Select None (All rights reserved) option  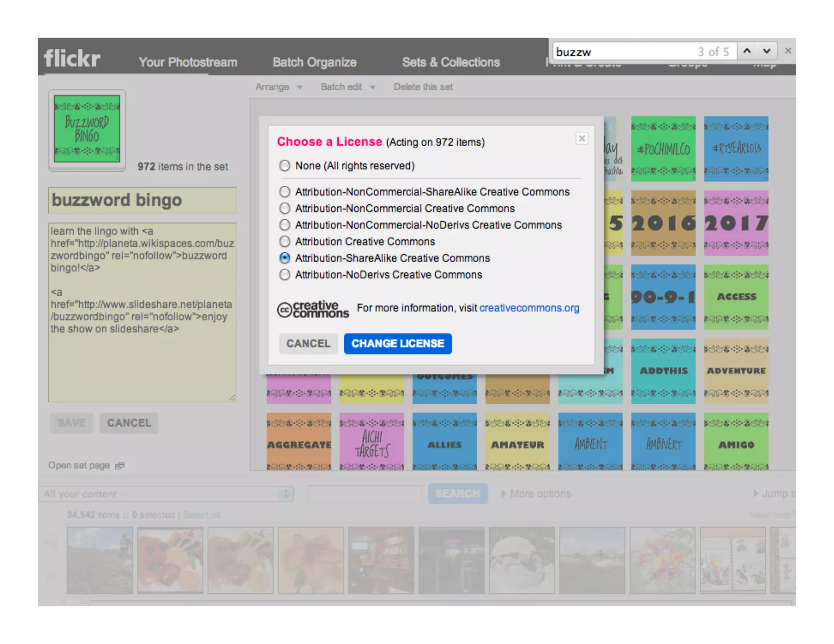tap(285, 166)
